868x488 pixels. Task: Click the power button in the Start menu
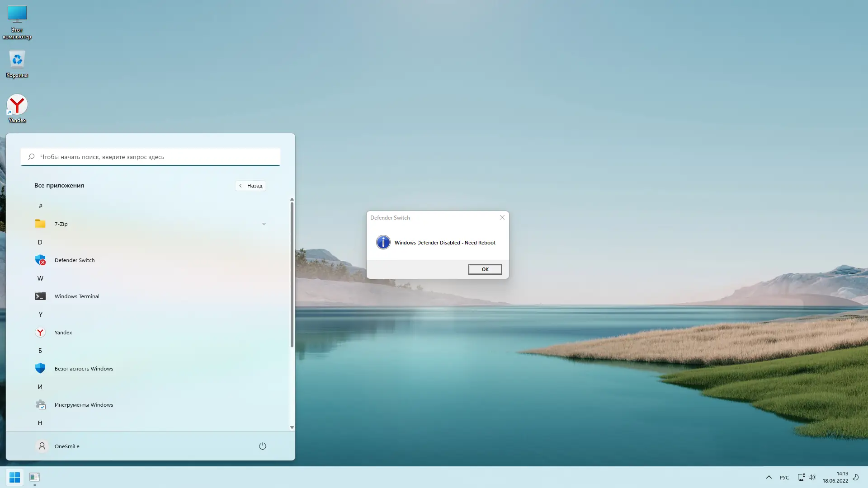(263, 446)
